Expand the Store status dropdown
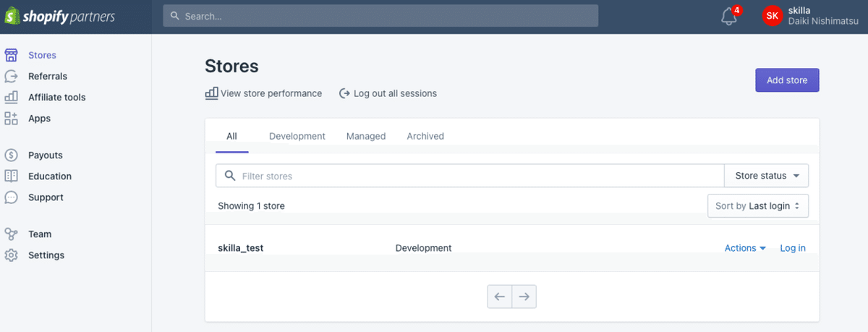The image size is (868, 332). (766, 176)
